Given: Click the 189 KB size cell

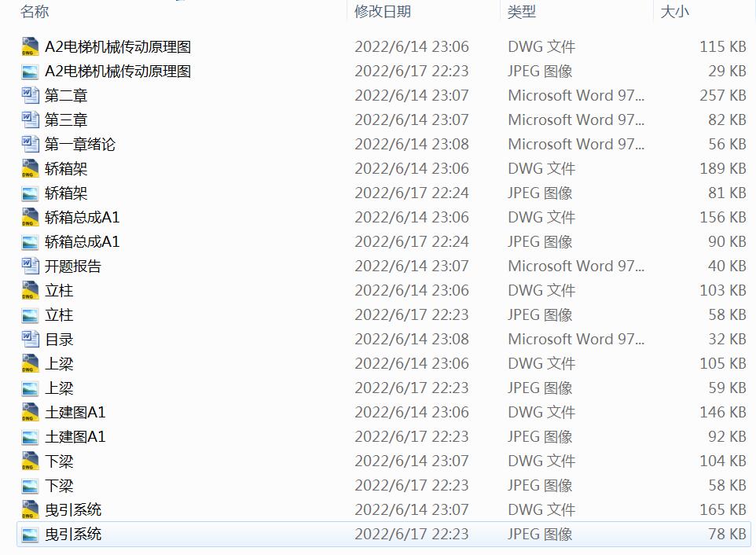Looking at the screenshot, I should (x=723, y=169).
